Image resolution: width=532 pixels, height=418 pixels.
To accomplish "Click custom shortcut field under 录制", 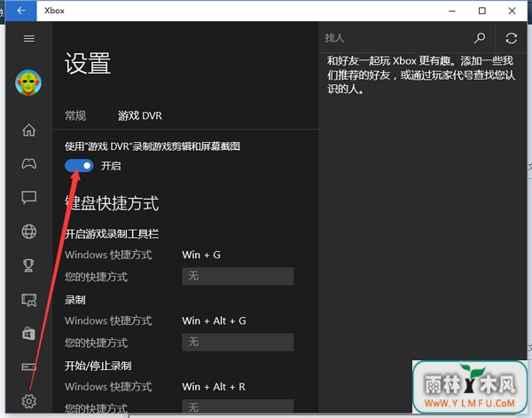I will pyautogui.click(x=238, y=342).
